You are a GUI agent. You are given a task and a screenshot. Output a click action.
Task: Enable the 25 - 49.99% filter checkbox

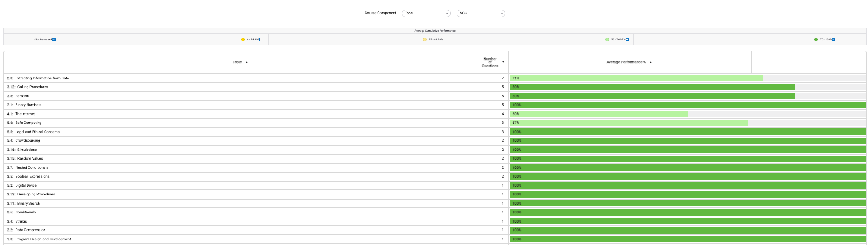[x=444, y=39]
